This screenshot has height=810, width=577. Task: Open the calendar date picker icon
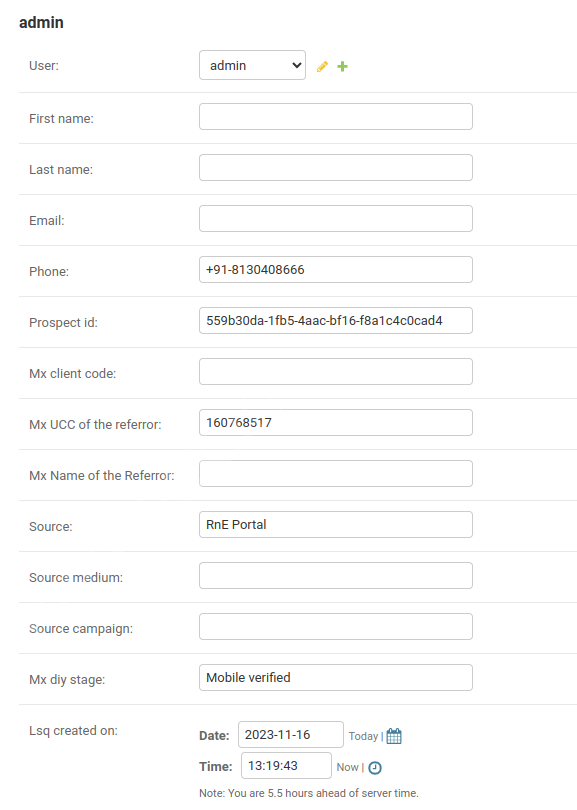pyautogui.click(x=394, y=736)
